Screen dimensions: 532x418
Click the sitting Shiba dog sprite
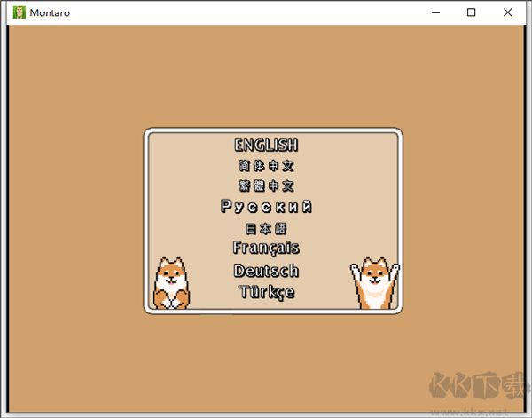tap(171, 283)
